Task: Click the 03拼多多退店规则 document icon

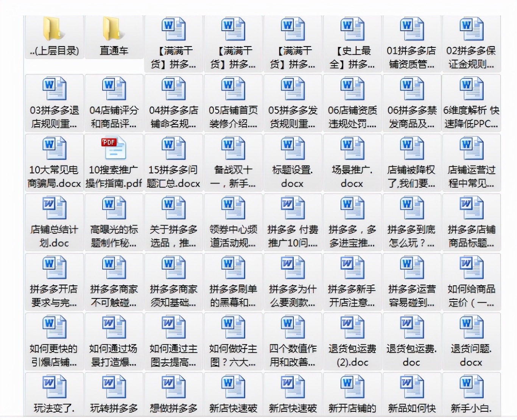Action: coord(54,89)
